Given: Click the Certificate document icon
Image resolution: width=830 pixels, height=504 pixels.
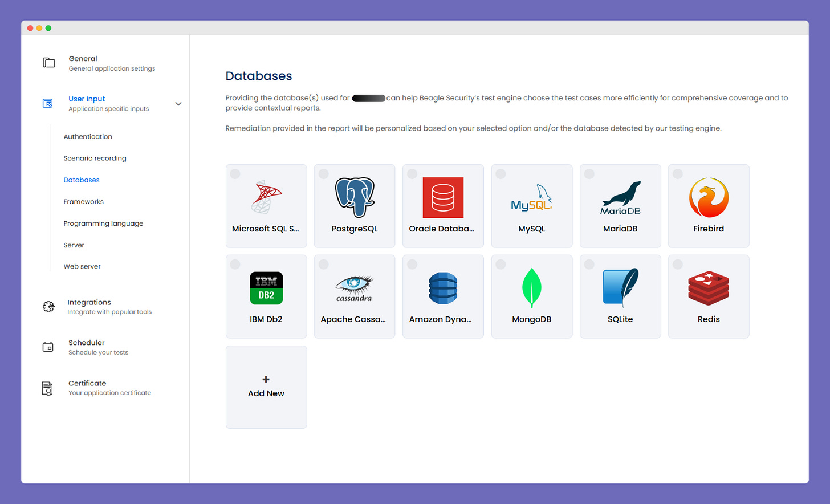Looking at the screenshot, I should 47,388.
